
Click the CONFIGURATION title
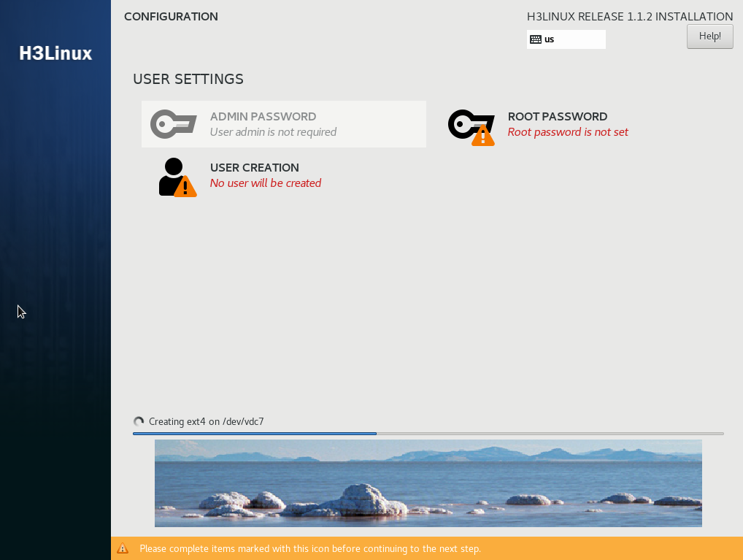pyautogui.click(x=171, y=17)
